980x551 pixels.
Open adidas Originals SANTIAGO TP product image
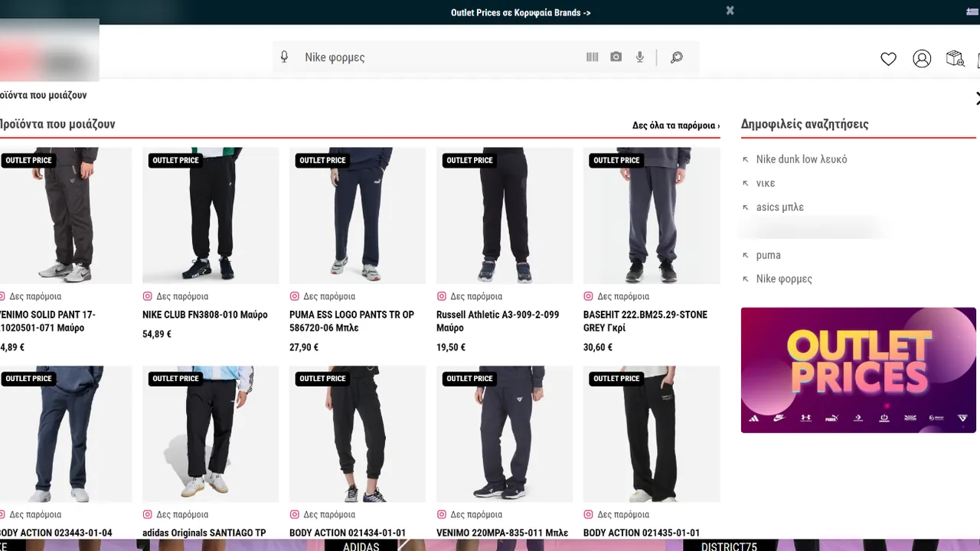(x=211, y=434)
